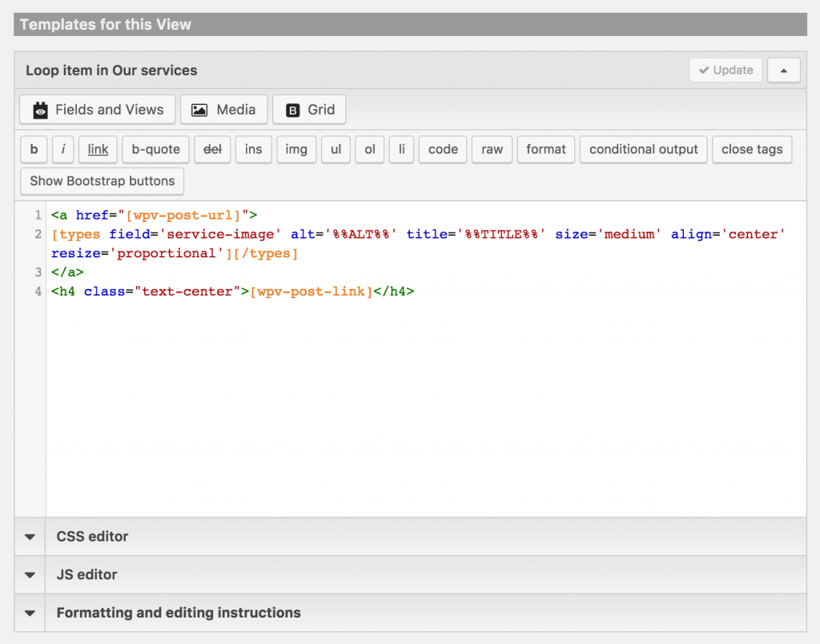Image resolution: width=820 pixels, height=644 pixels.
Task: Click line number 4 in gutter
Action: point(38,292)
